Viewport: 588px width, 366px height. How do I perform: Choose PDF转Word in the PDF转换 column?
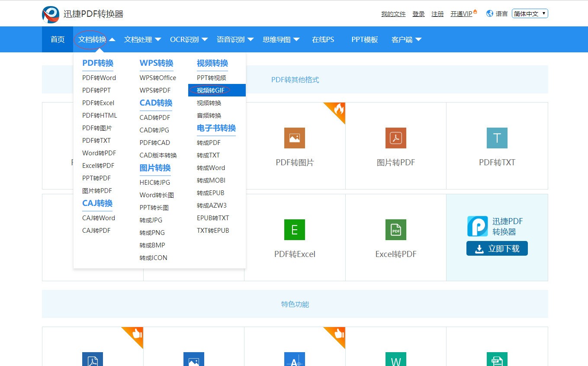(99, 78)
